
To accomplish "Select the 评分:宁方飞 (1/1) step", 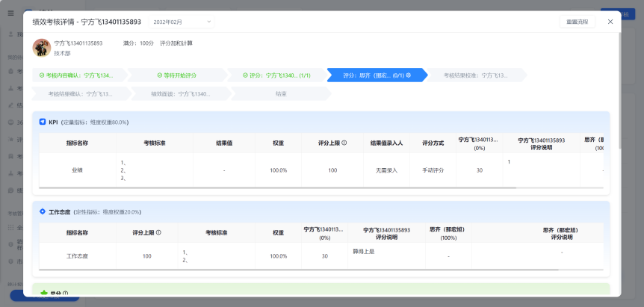I will (x=277, y=75).
